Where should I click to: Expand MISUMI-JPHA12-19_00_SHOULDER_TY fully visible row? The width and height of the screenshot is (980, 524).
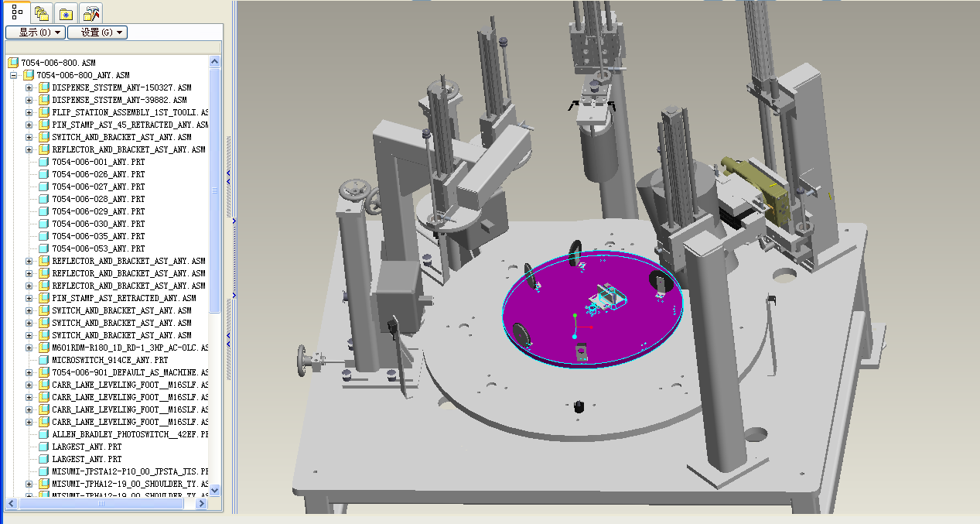click(29, 484)
